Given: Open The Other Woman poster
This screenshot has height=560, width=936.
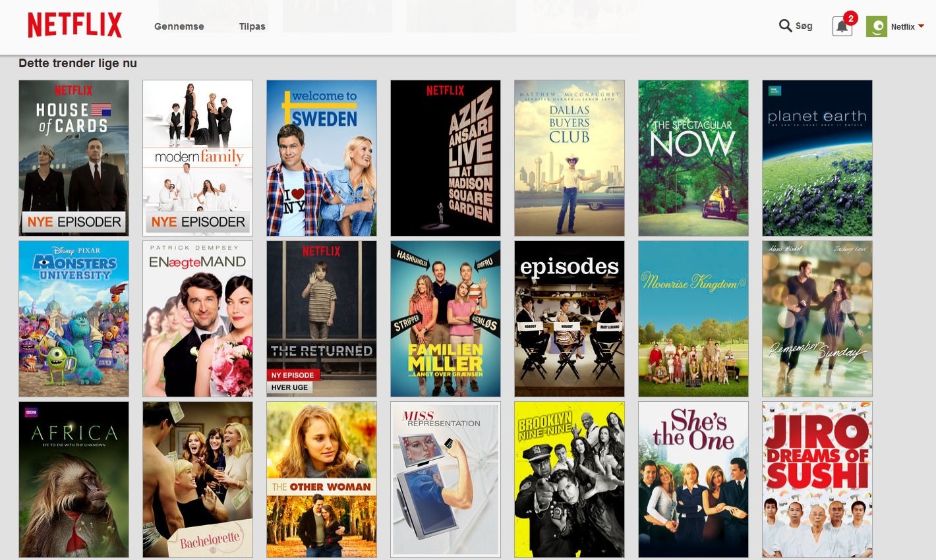Looking at the screenshot, I should coord(322,480).
